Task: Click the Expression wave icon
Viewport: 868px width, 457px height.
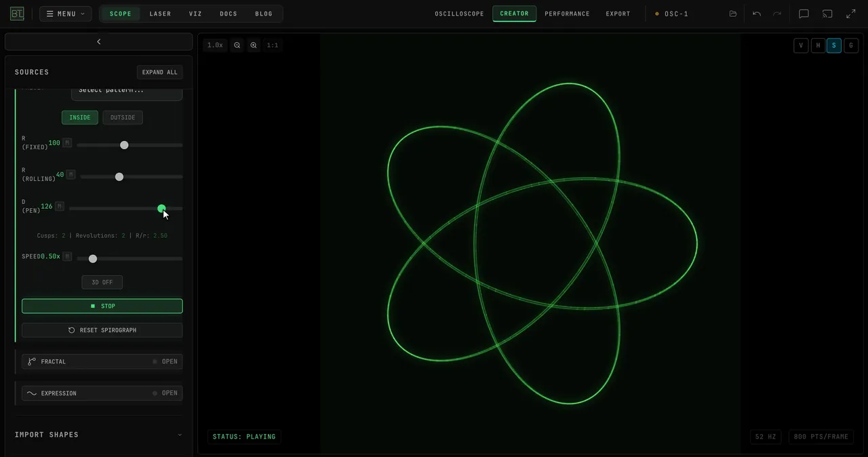Action: (x=32, y=393)
